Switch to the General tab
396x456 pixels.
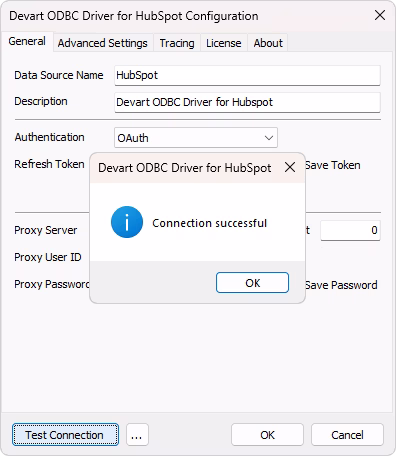[27, 41]
